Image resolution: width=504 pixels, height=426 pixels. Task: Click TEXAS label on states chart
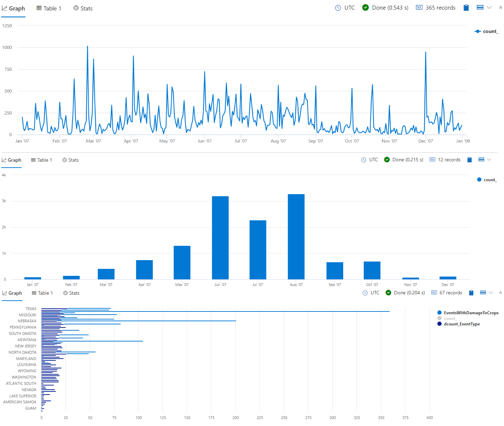pyautogui.click(x=31, y=309)
